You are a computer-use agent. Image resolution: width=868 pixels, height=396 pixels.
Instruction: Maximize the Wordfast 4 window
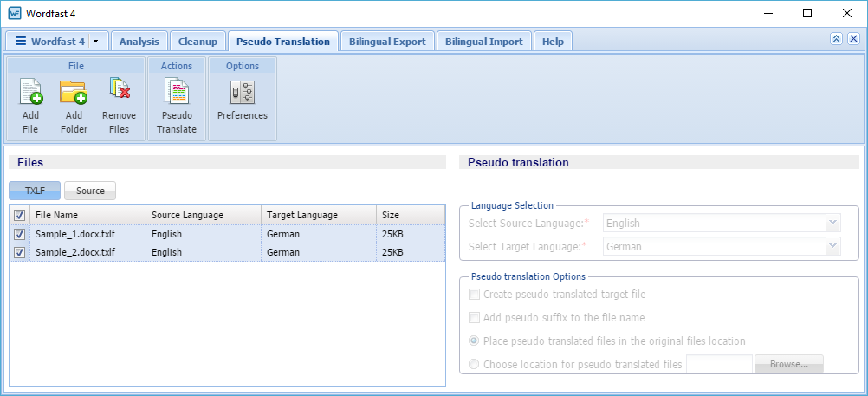pos(807,13)
